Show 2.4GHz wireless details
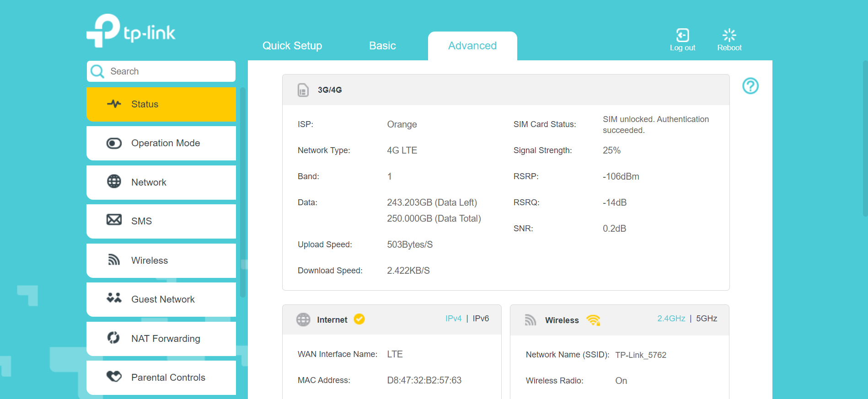This screenshot has height=399, width=868. 671,319
